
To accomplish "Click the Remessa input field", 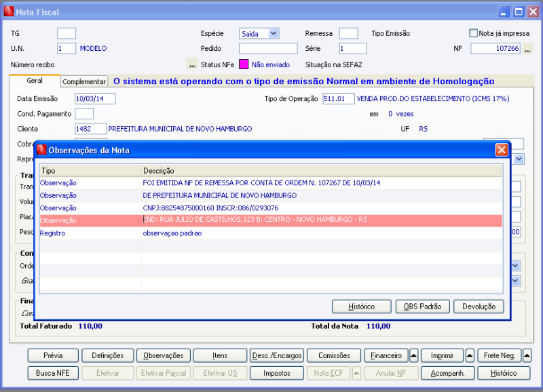I will click(348, 33).
